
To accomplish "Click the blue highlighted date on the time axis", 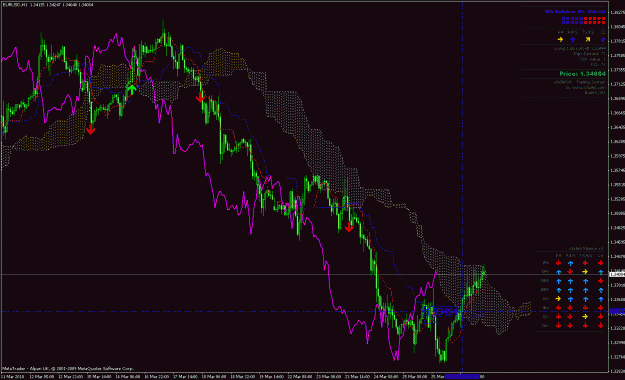I will 462,376.
